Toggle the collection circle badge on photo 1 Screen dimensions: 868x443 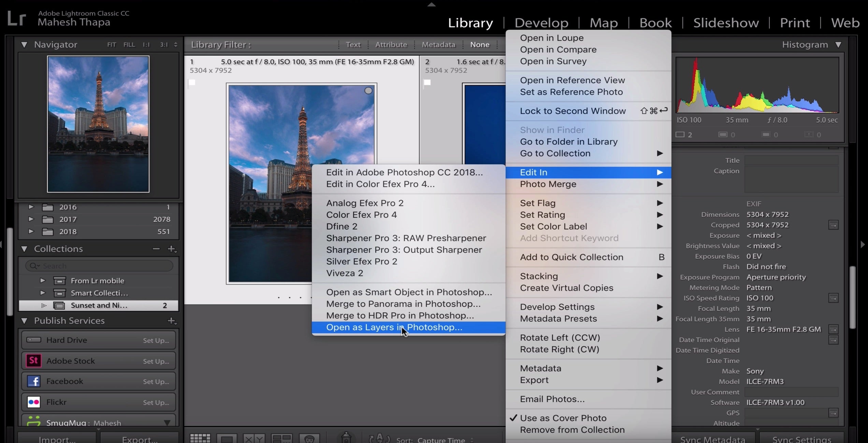[x=368, y=90]
